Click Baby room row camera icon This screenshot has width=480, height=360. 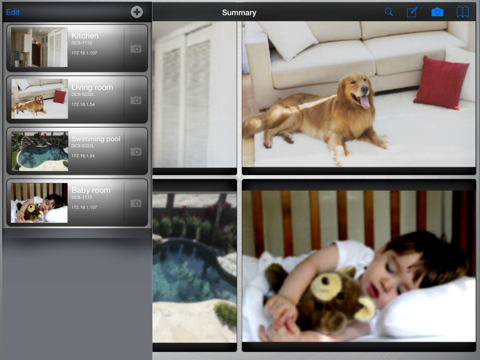(136, 203)
